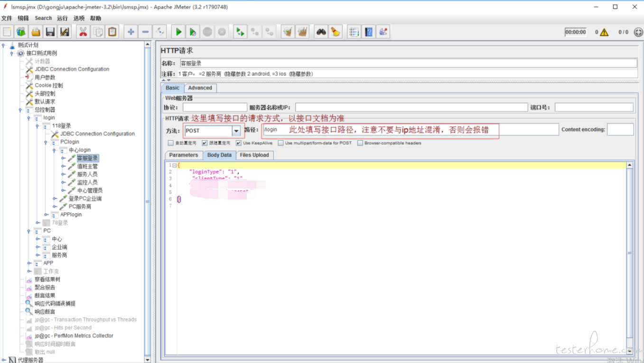This screenshot has width=644, height=363.
Task: Open the 帮助 menu
Action: [x=95, y=18]
